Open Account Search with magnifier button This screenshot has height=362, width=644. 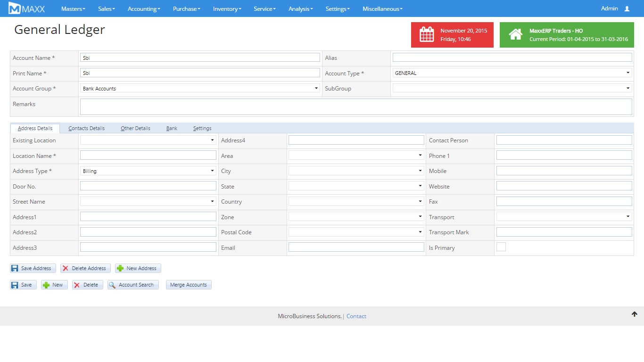pyautogui.click(x=132, y=285)
